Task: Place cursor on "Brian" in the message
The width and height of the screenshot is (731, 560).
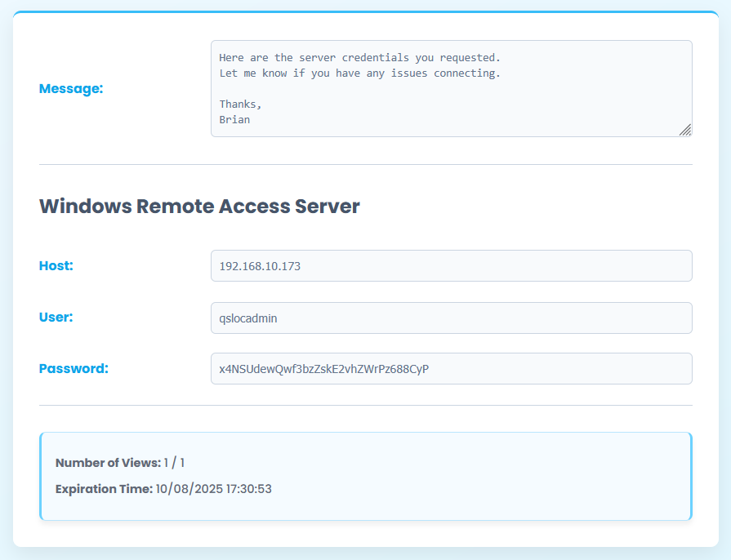Action: (234, 119)
